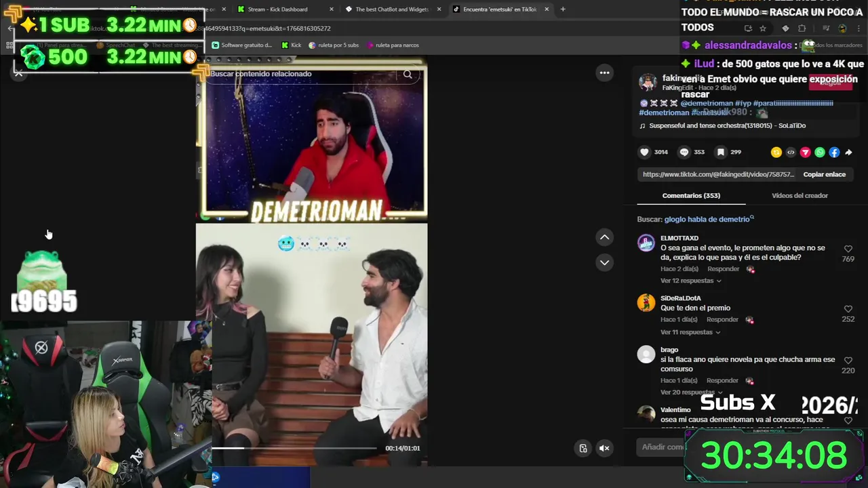
Task: Open new browser tab with plus button
Action: pyautogui.click(x=563, y=9)
